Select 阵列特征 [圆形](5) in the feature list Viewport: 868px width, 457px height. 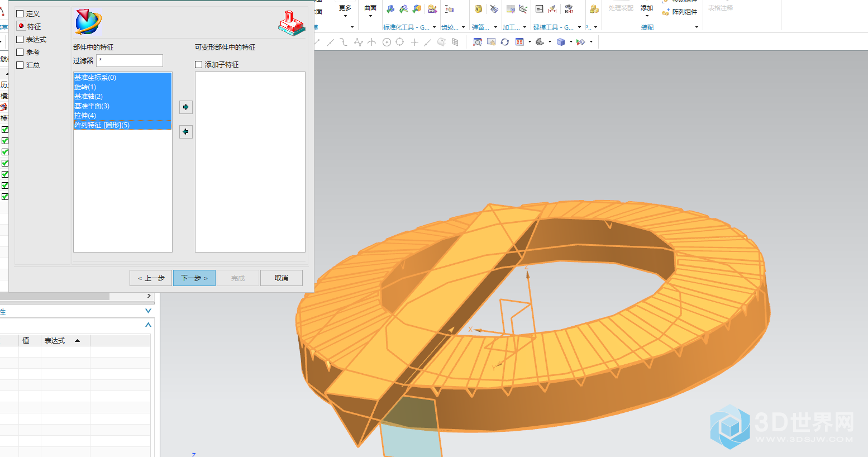point(122,125)
